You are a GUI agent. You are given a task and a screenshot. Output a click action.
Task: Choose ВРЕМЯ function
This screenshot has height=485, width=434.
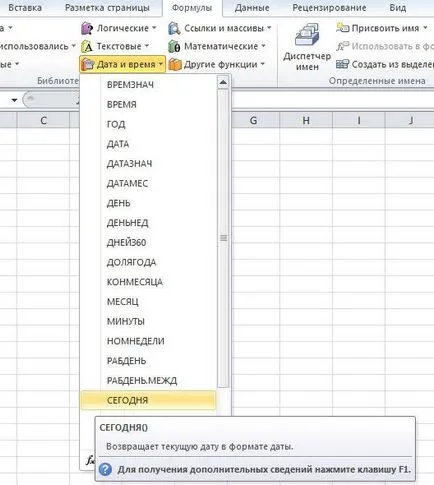point(149,104)
